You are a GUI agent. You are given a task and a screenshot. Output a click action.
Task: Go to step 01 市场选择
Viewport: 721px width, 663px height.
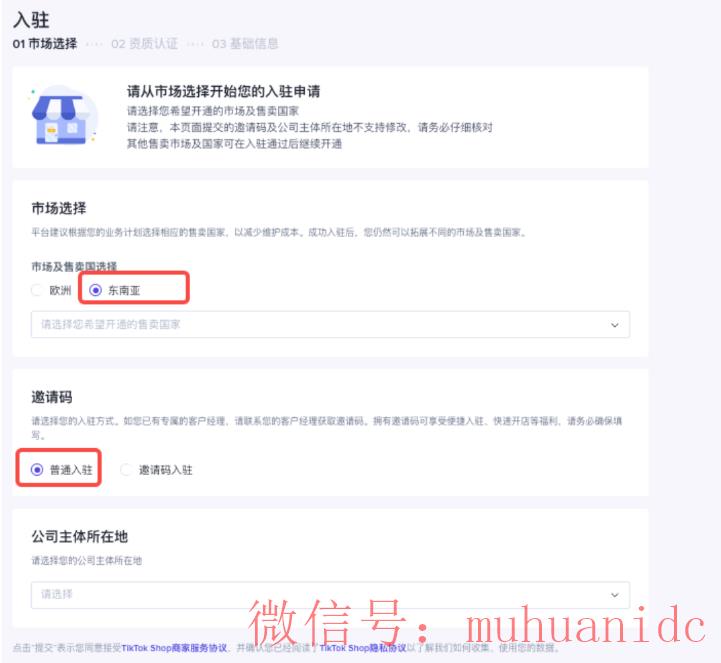click(x=45, y=44)
